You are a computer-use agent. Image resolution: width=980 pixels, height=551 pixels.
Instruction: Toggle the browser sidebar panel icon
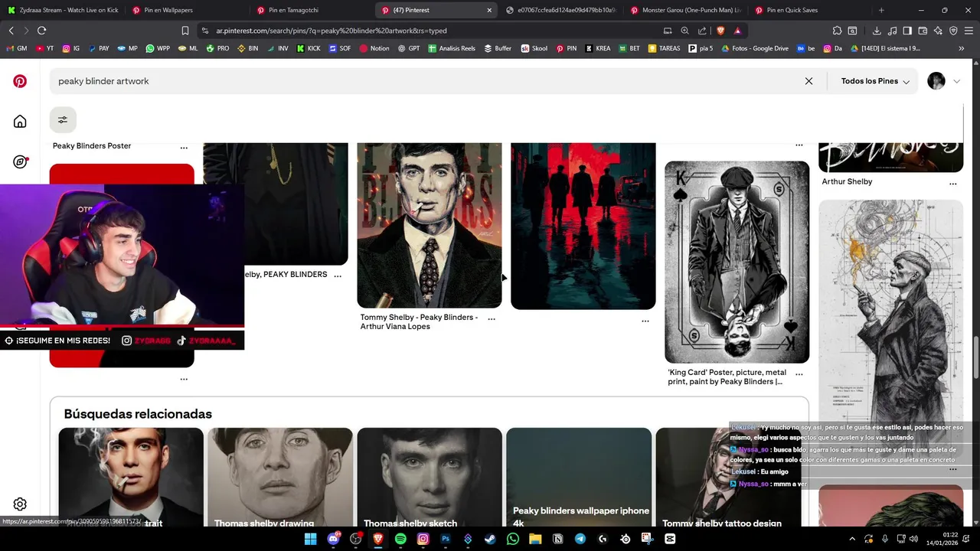click(x=907, y=31)
